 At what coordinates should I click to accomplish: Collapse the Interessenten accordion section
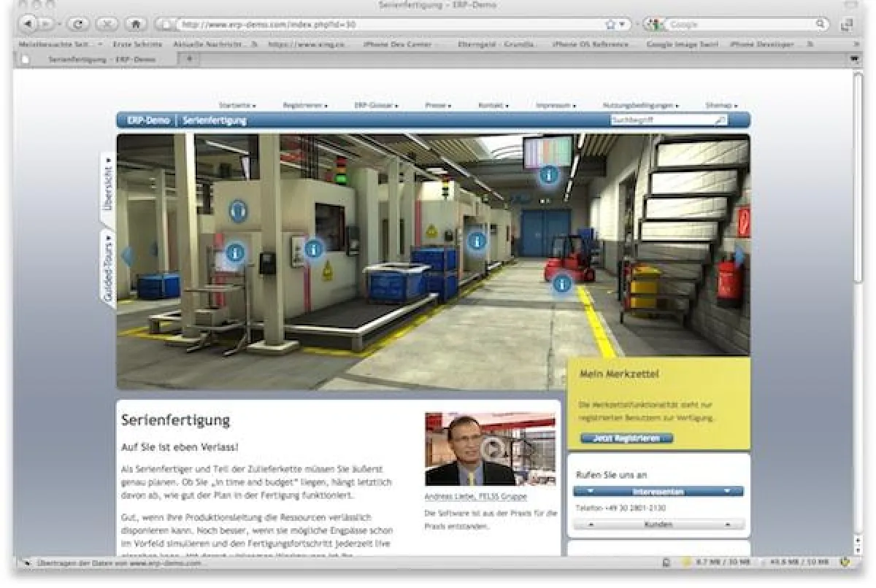[x=658, y=492]
